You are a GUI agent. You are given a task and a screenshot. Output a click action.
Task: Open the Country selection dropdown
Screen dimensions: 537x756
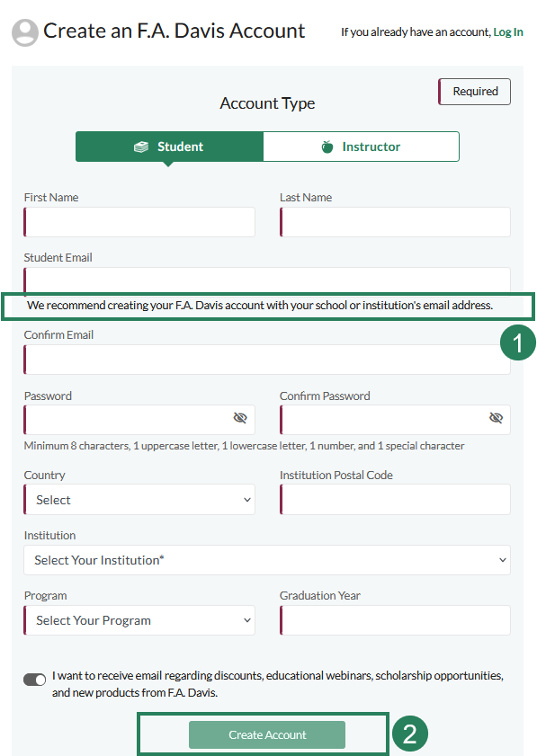coord(139,499)
